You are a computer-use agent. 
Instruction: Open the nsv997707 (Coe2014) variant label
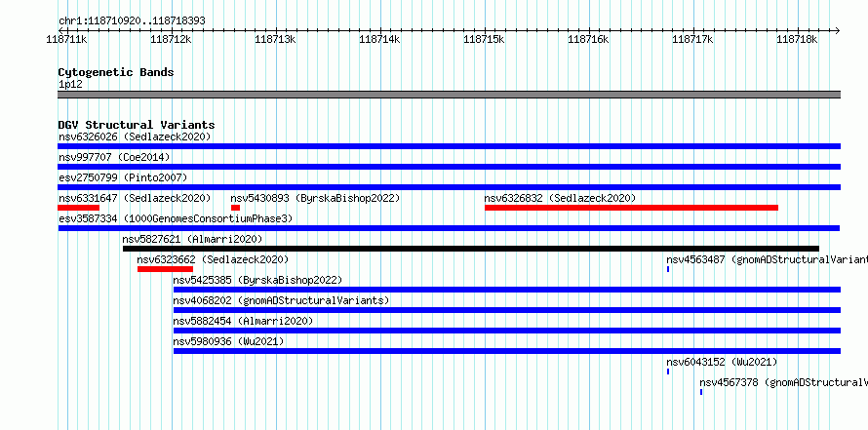point(114,157)
